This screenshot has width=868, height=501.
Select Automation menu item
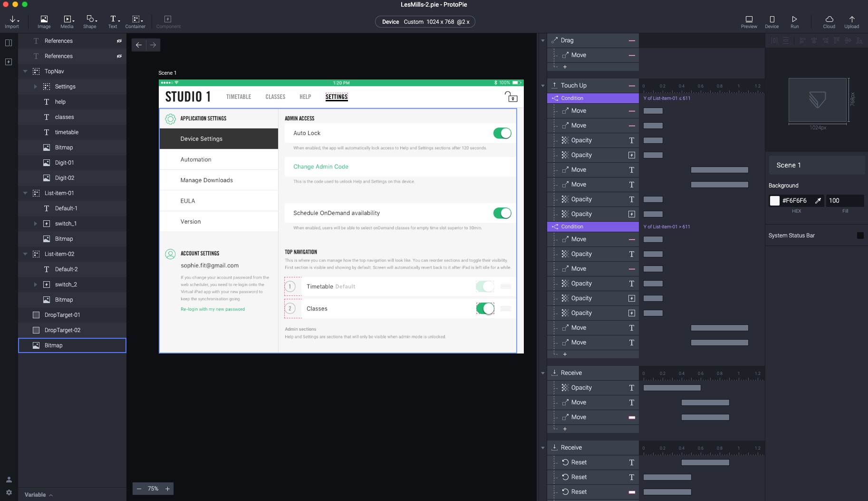219,159
